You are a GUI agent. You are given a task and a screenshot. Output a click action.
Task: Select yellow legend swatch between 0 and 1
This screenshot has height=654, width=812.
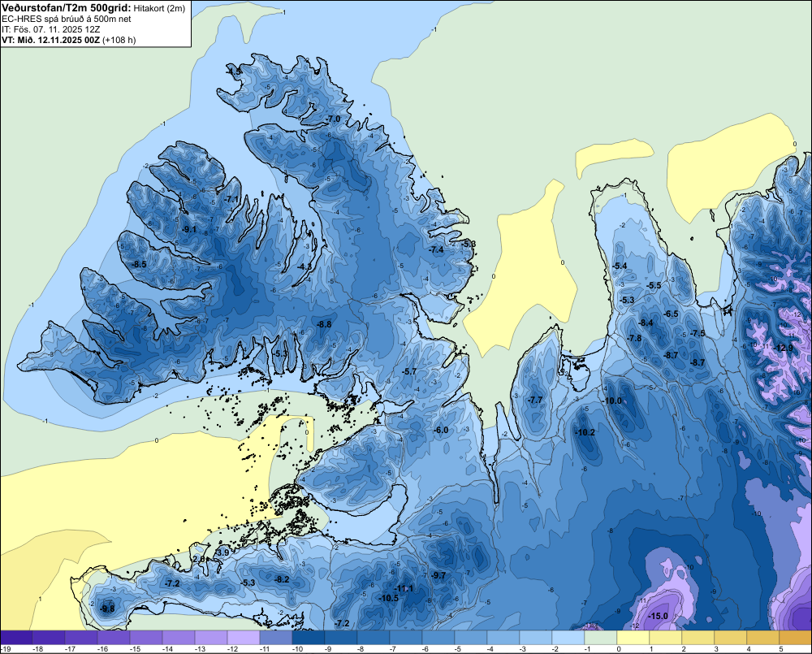click(633, 638)
